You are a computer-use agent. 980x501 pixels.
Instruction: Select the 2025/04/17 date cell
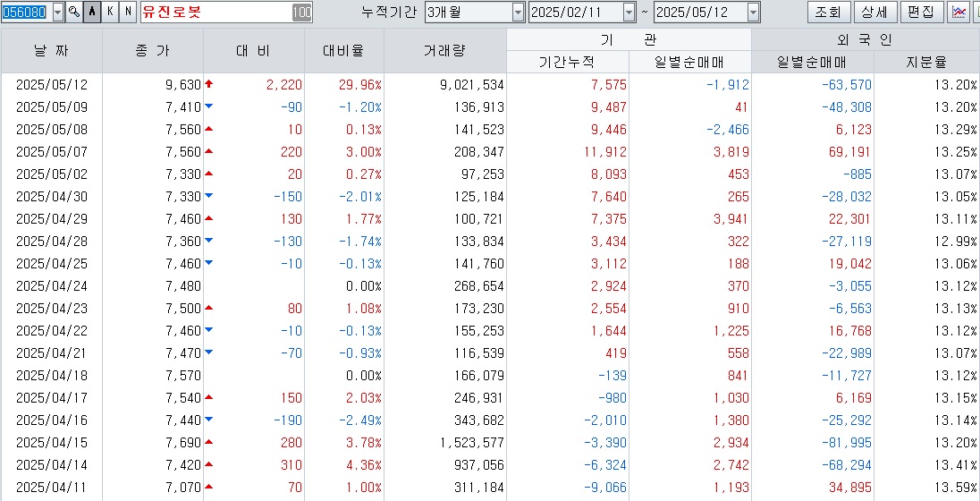[52, 398]
